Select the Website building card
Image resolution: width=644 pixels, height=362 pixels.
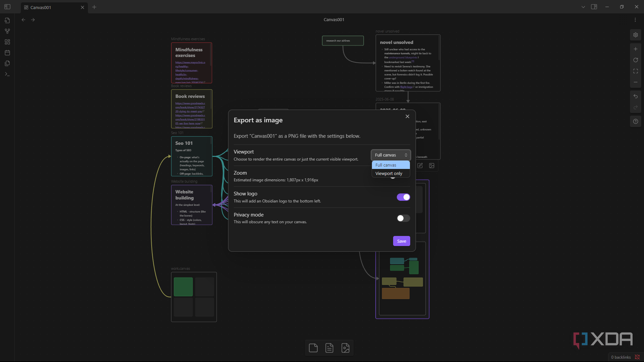[192, 205]
